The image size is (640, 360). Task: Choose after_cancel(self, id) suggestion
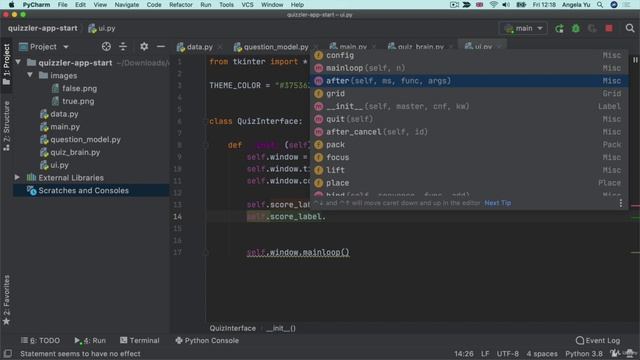(x=469, y=132)
